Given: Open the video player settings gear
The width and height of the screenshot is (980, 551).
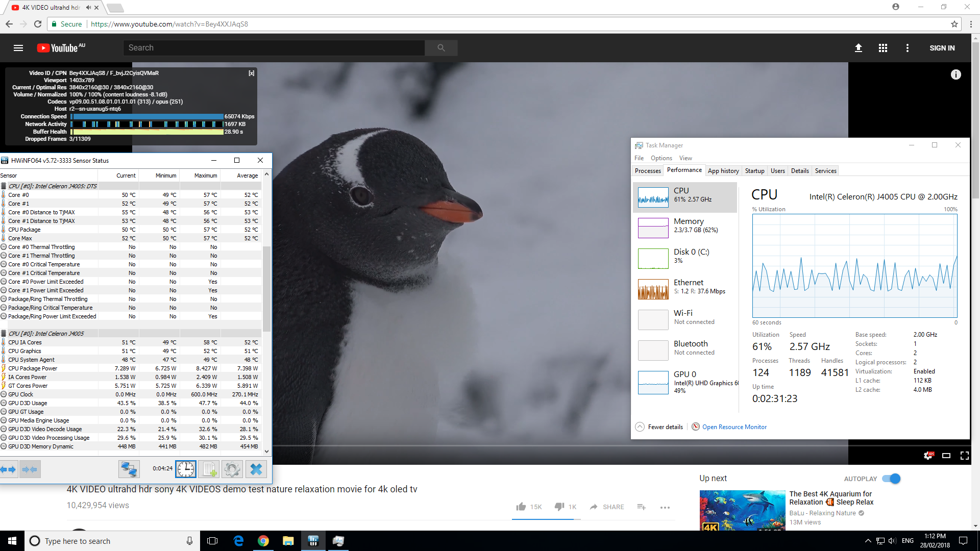Looking at the screenshot, I should 928,456.
